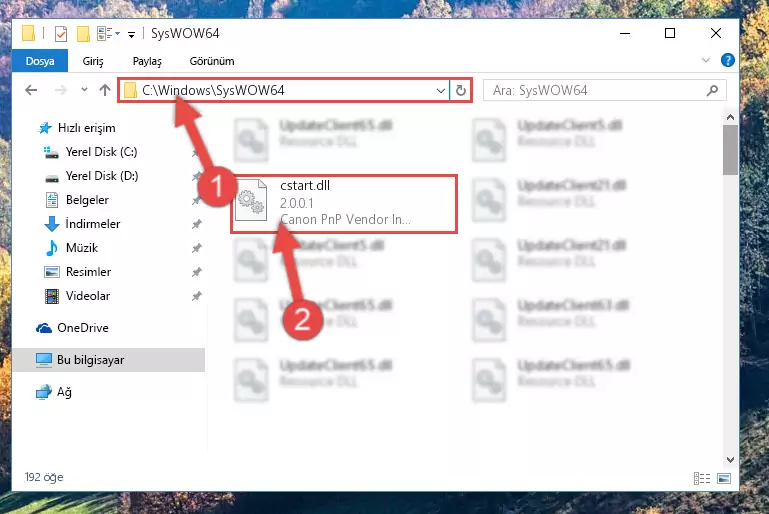Click the forward navigation arrow

click(x=61, y=90)
